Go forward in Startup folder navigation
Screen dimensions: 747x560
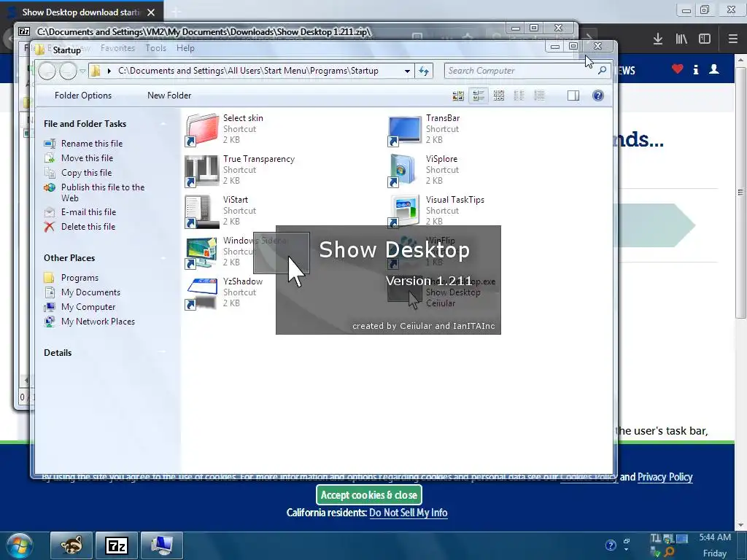coord(68,71)
